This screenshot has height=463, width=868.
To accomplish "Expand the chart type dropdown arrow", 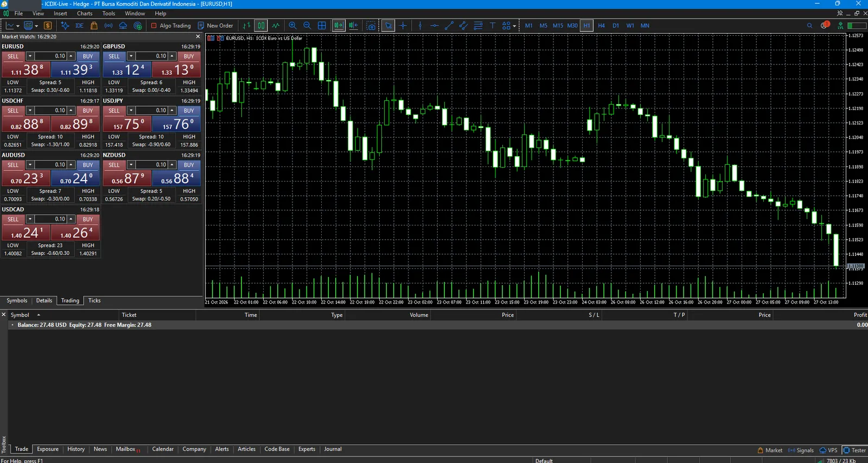I will pos(18,26).
